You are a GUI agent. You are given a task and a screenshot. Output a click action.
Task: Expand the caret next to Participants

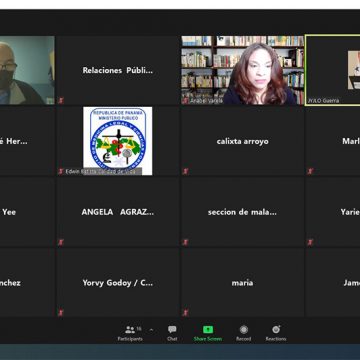click(x=151, y=330)
